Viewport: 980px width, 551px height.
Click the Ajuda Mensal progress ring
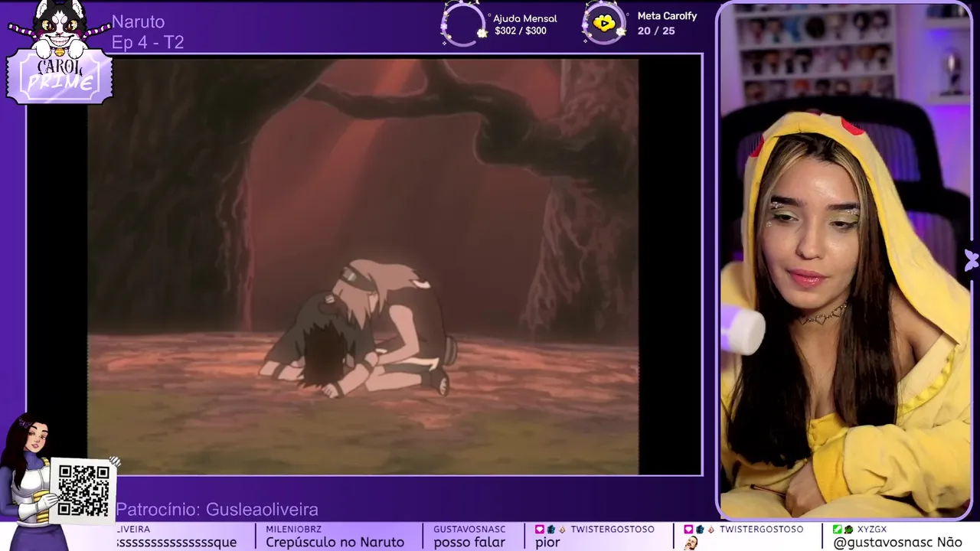pyautogui.click(x=462, y=24)
